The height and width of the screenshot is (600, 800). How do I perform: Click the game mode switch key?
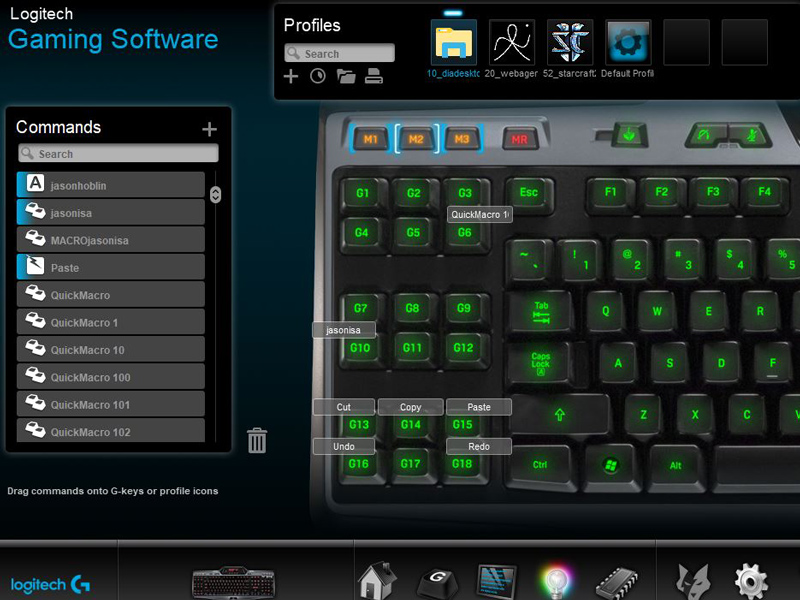(629, 135)
